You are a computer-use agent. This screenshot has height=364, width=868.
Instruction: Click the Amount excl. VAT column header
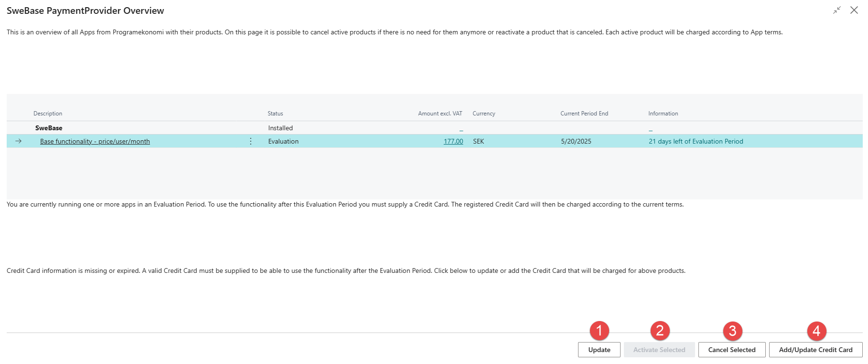point(440,114)
